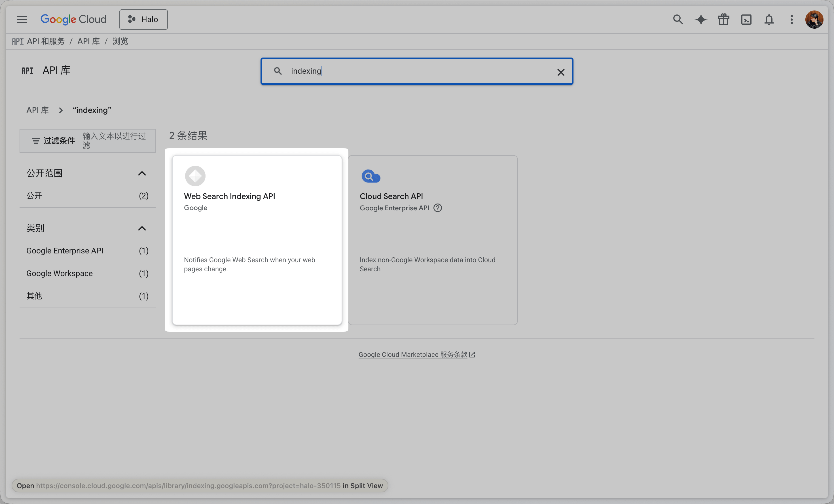The height and width of the screenshot is (504, 834).
Task: Open the main navigation hamburger menu
Action: pos(22,20)
